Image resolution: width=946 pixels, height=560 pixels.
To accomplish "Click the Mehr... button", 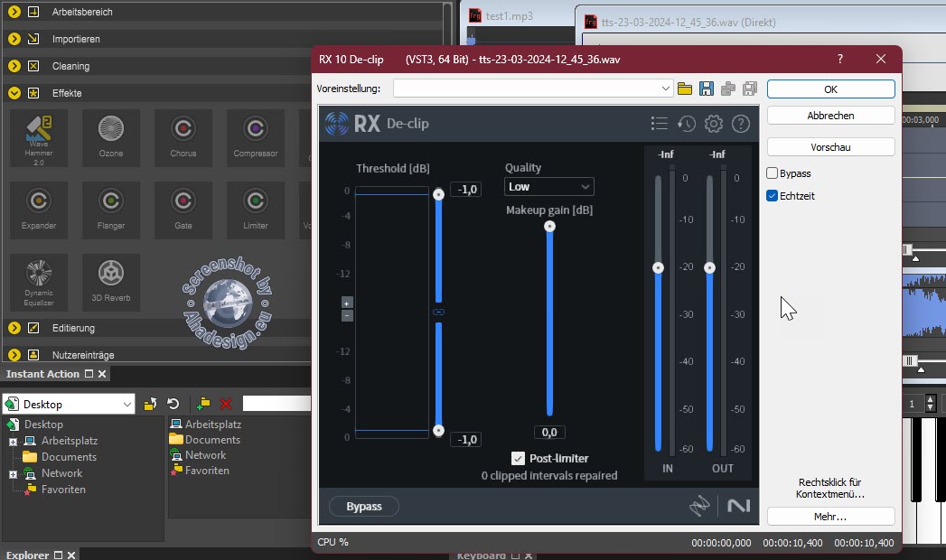I will [830, 517].
